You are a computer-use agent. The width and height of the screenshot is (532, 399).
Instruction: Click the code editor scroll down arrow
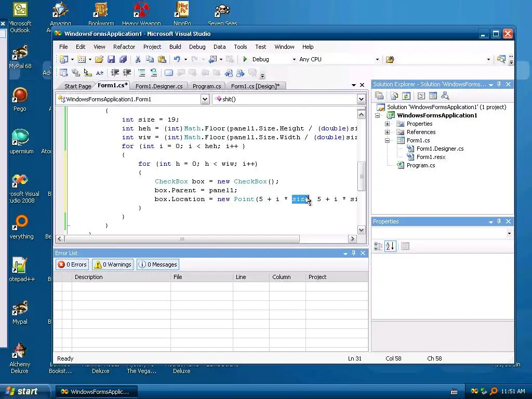[x=362, y=230]
